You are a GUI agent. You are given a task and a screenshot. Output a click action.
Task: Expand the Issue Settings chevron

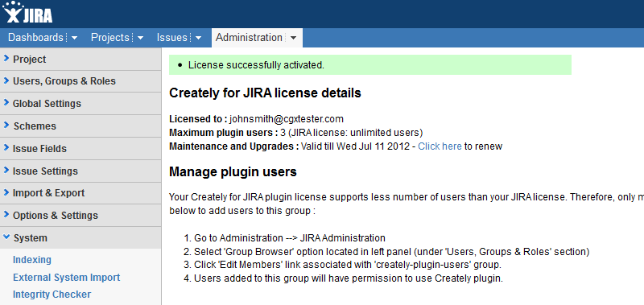[6, 171]
